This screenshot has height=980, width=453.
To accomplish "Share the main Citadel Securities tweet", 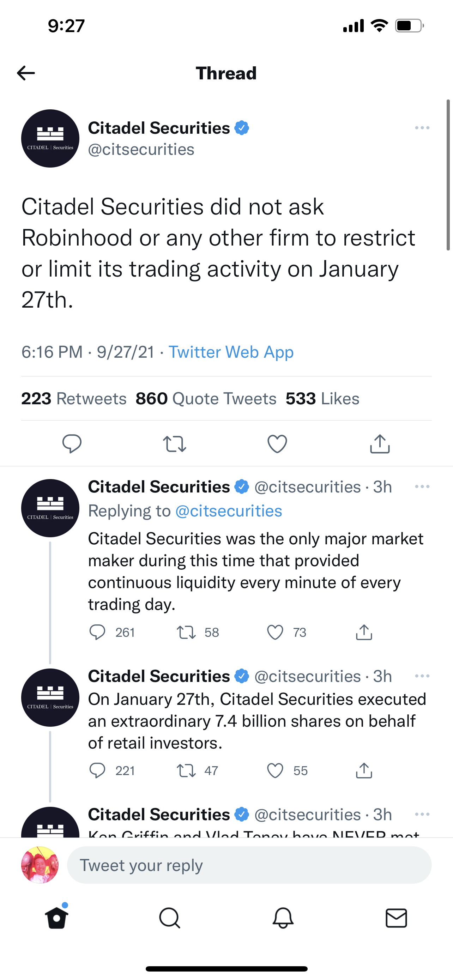I will point(380,443).
